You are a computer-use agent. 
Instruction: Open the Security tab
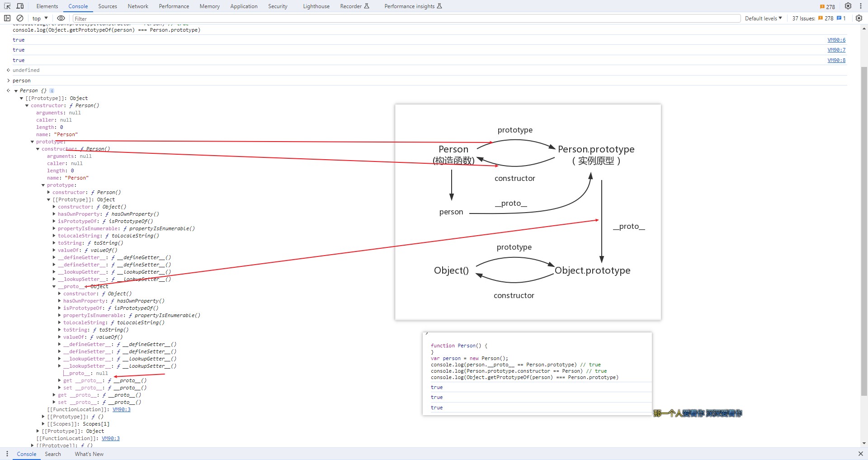[x=278, y=6]
